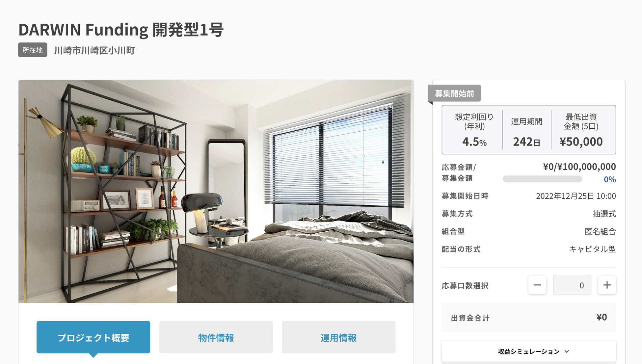The height and width of the screenshot is (364, 642).
Task: Click the 応募口数選択 number input field
Action: tap(572, 285)
